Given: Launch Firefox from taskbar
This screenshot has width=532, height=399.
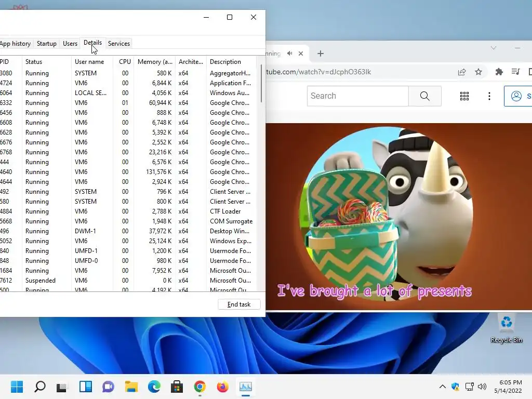Looking at the screenshot, I should tap(222, 387).
